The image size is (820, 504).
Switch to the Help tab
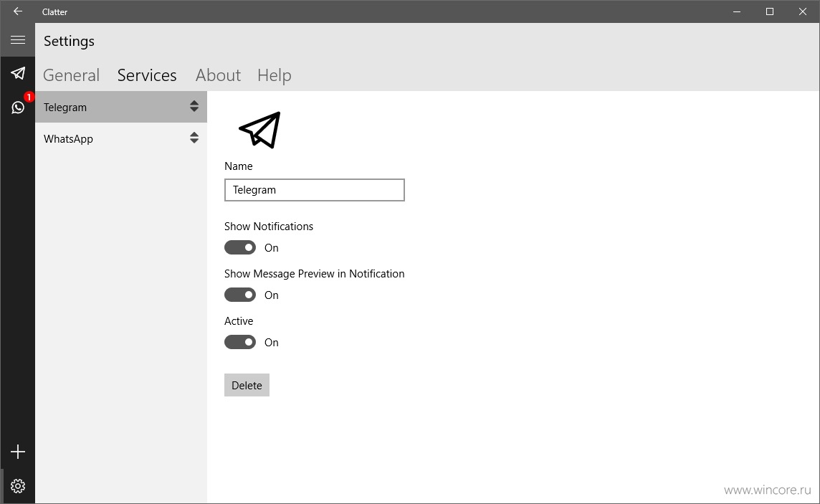274,75
